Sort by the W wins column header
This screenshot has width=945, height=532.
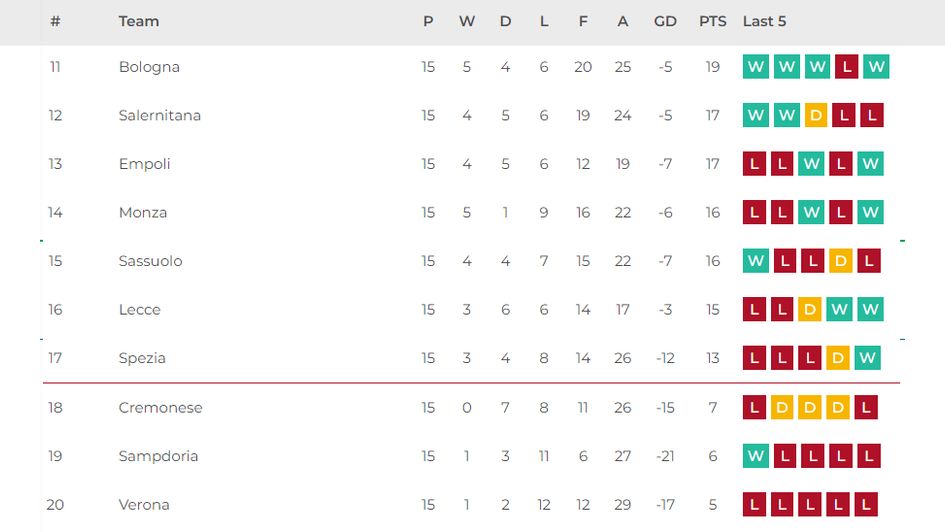click(x=467, y=21)
